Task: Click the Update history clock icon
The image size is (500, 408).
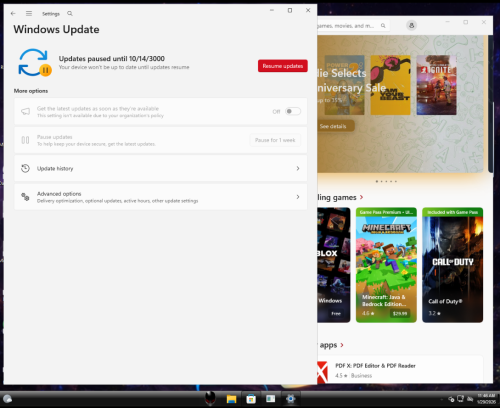Action: [x=25, y=168]
